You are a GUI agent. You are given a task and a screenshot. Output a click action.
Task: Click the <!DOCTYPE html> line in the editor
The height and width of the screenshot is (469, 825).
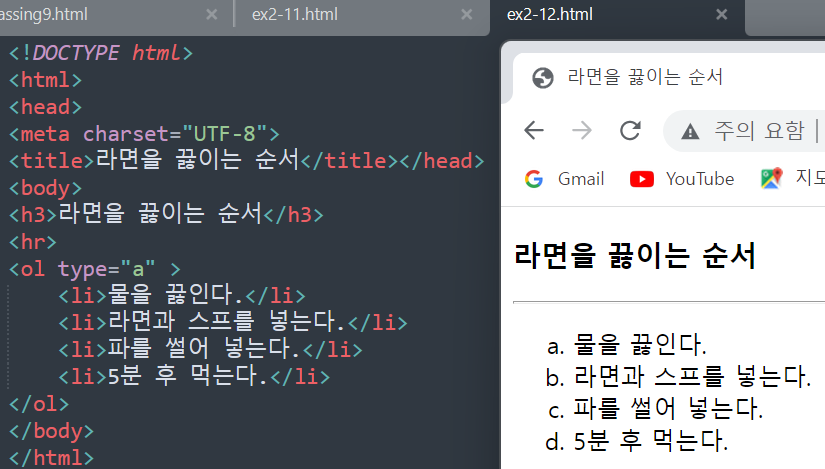[101, 53]
